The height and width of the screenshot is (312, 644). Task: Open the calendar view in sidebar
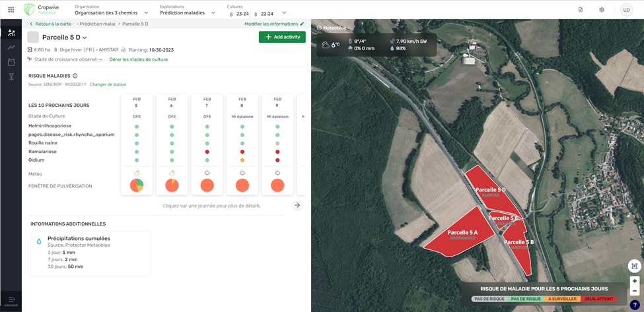point(11,62)
